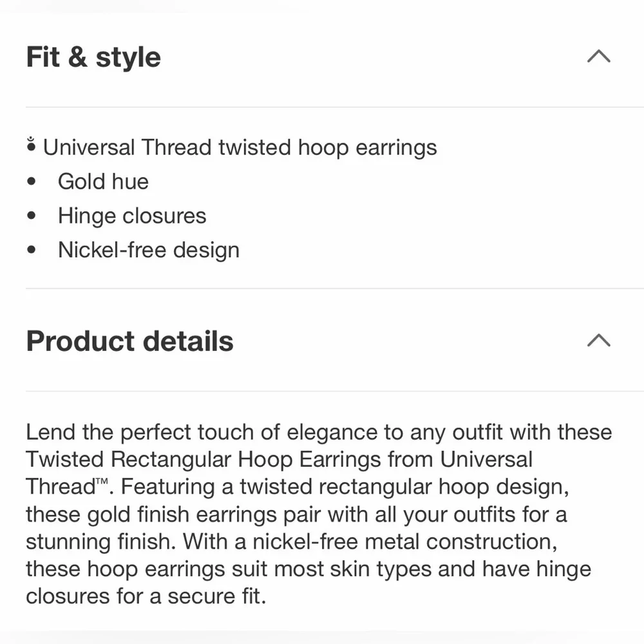The width and height of the screenshot is (644, 644).
Task: Click the line 'these gold finish earrings pair'
Action: pyautogui.click(x=296, y=515)
